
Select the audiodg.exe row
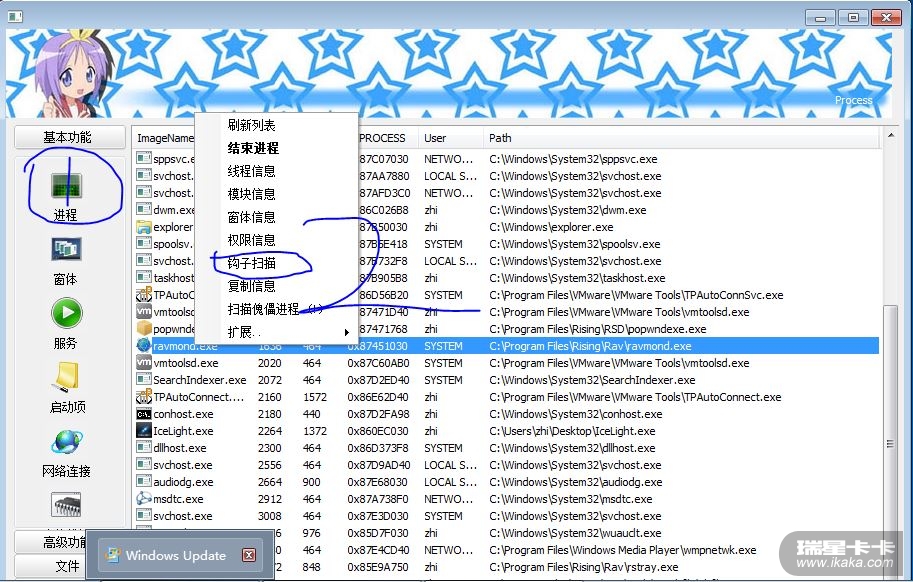pos(507,482)
